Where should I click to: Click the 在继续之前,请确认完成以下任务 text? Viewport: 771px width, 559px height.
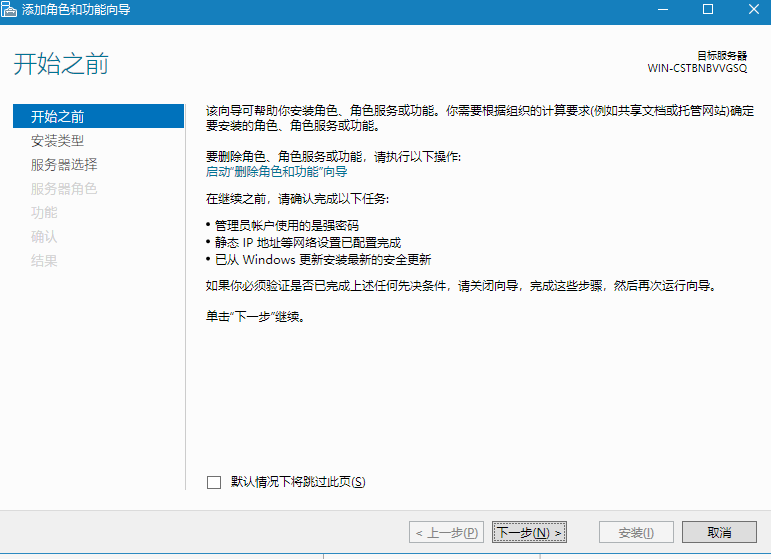297,199
